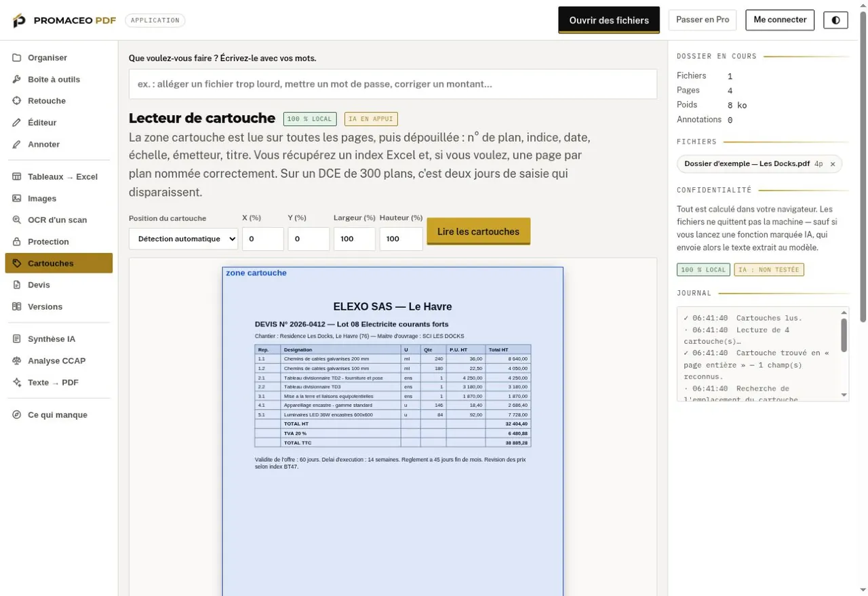Click the 100 % LOCAL badge beside the title

tap(310, 119)
